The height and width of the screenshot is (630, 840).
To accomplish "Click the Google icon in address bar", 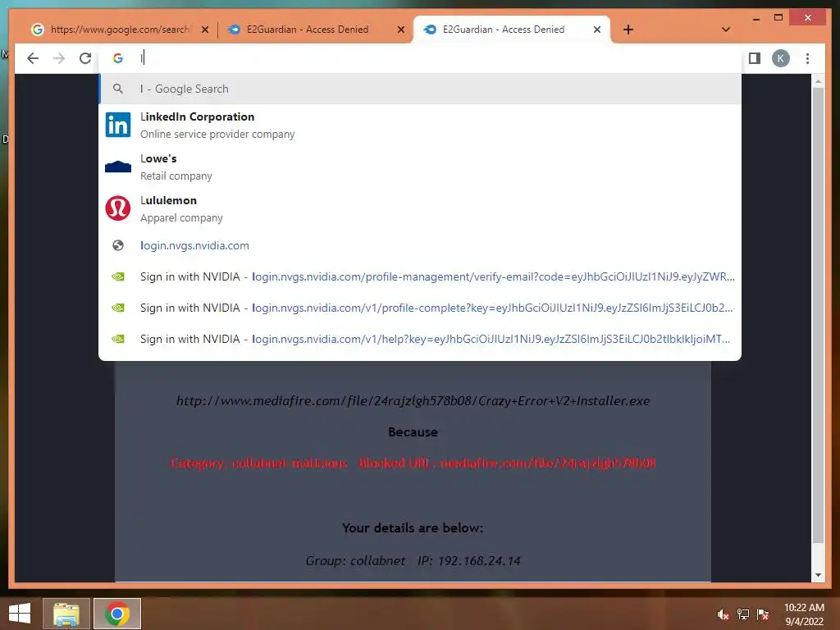I will point(118,58).
